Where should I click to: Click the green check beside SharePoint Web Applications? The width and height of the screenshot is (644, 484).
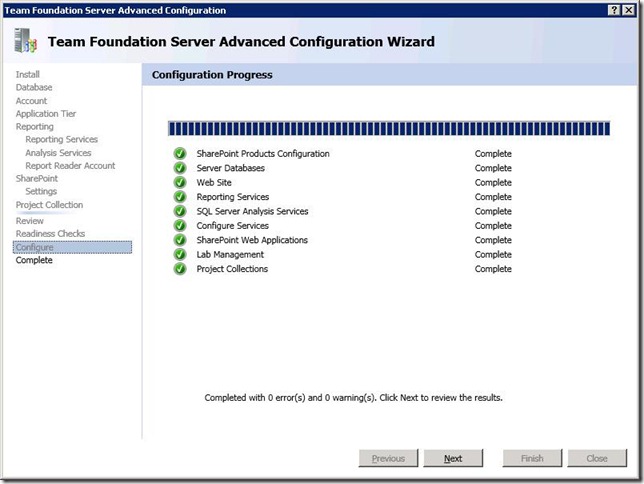click(180, 240)
